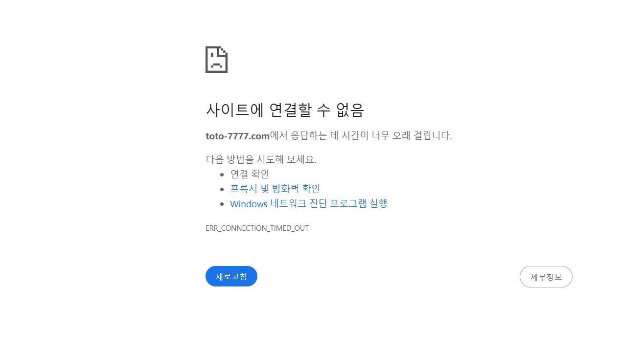Open the 프록시 및 방화벽 확인 link
Image resolution: width=644 pixels, height=351 pixels.
click(x=275, y=189)
